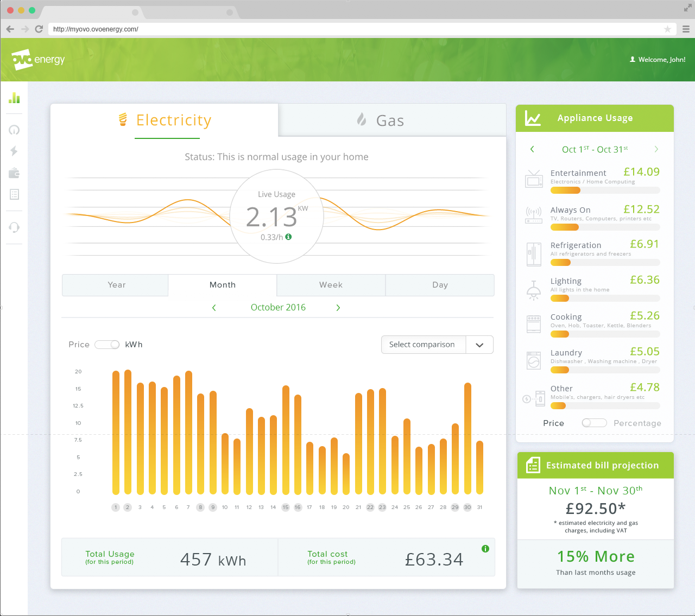
Task: Select the bill statement list sidebar icon
Action: point(14,194)
